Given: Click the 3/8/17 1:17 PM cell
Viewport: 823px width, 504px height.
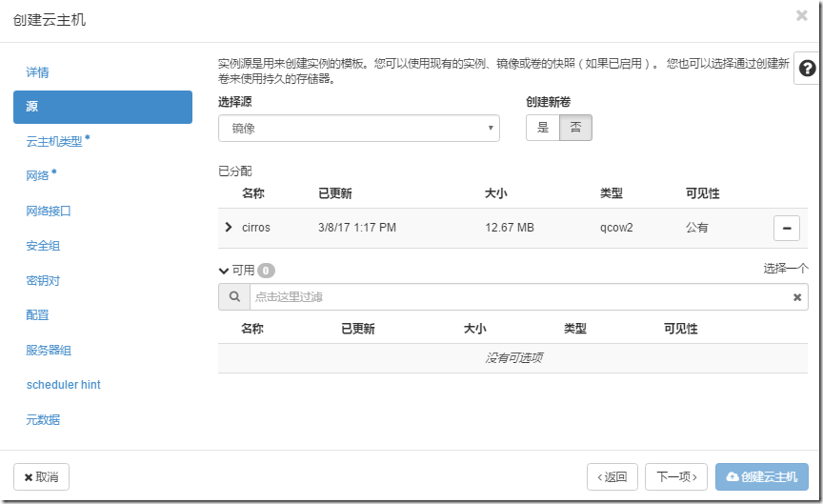Looking at the screenshot, I should coord(357,228).
